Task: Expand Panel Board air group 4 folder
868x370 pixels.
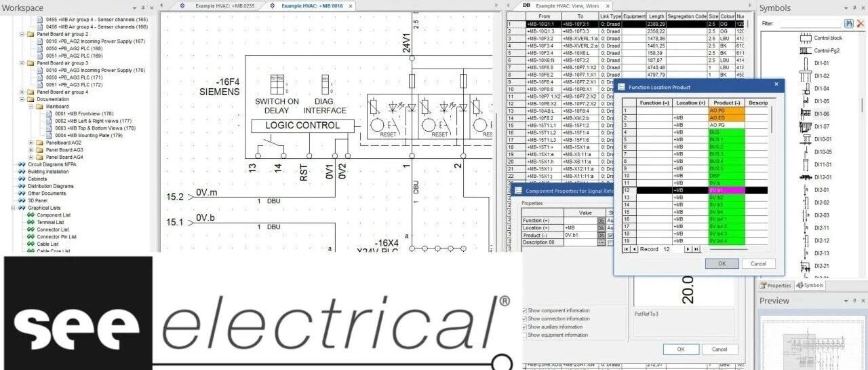Action: (22, 92)
